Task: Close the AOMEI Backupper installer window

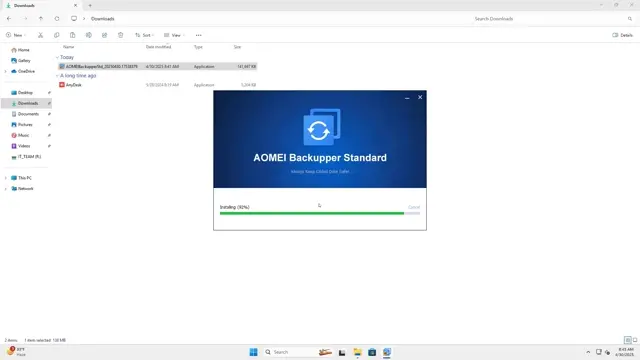Action: coord(420,97)
